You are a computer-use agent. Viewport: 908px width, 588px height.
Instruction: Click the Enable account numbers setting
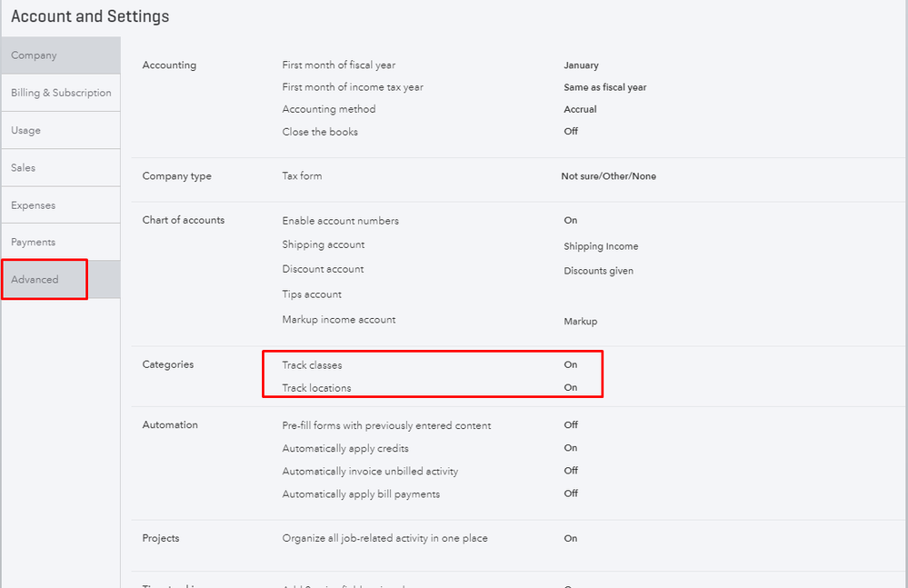click(340, 221)
